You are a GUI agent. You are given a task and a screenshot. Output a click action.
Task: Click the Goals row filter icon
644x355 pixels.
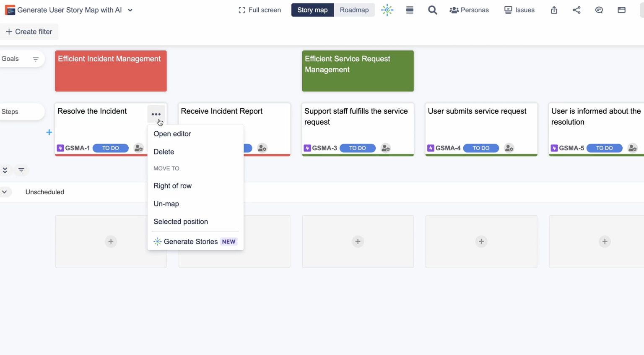(36, 59)
